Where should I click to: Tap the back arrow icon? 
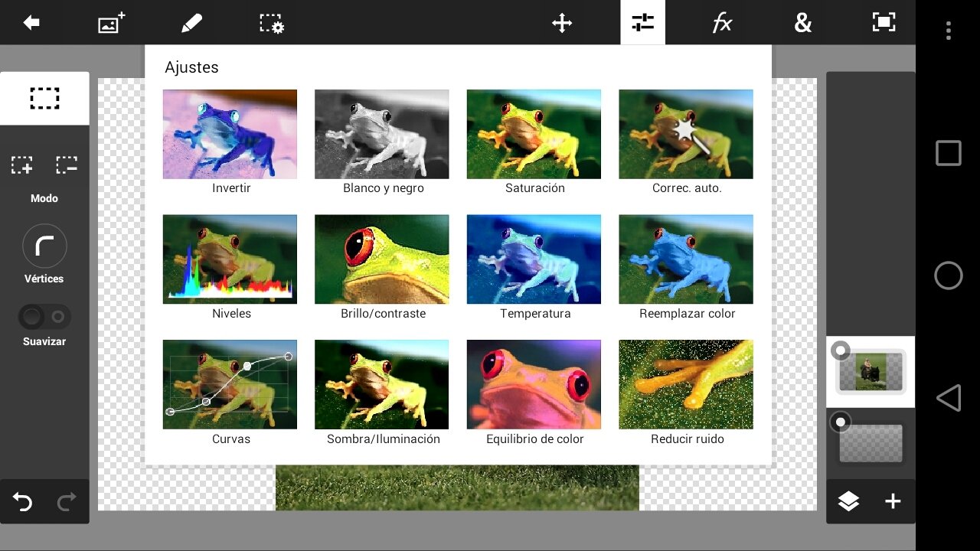31,23
